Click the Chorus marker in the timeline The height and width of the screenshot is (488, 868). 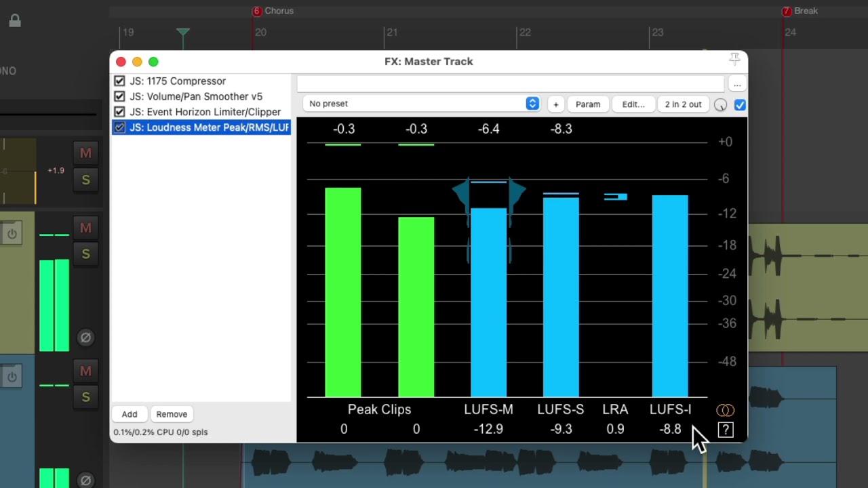pyautogui.click(x=273, y=11)
